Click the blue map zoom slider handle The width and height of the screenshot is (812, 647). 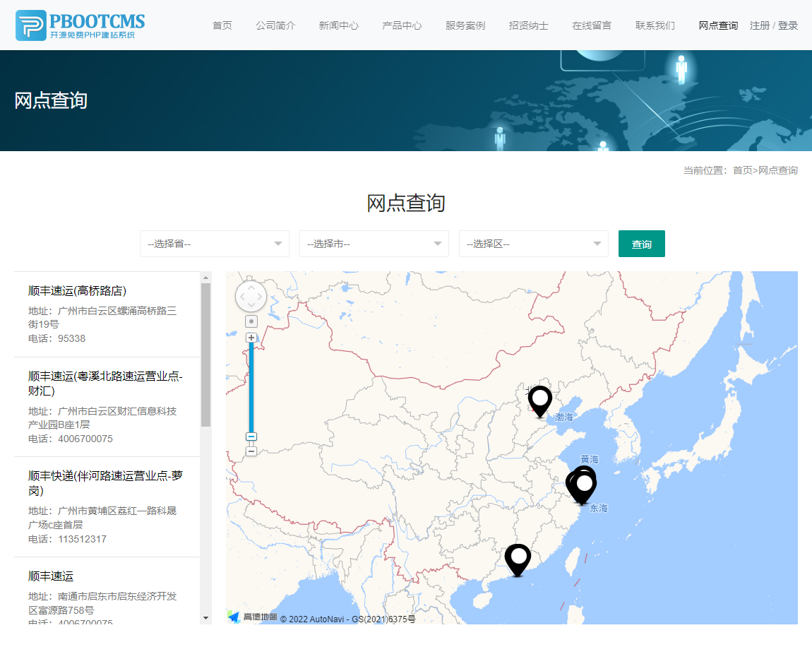pos(251,436)
